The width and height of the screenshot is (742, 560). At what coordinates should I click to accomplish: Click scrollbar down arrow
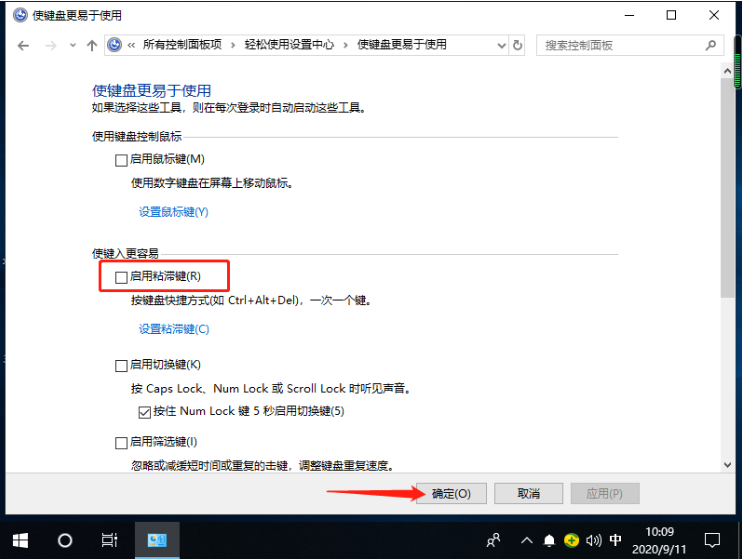tap(727, 465)
